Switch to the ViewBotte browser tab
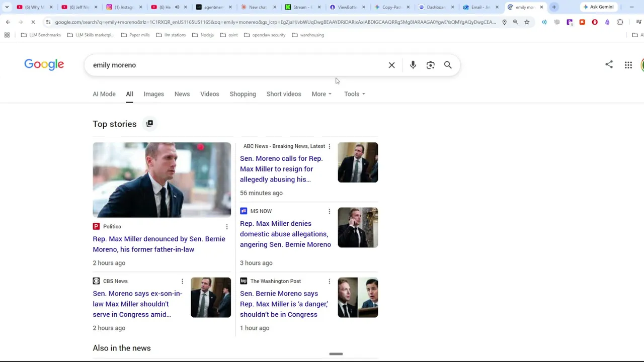The height and width of the screenshot is (362, 644). tap(347, 7)
